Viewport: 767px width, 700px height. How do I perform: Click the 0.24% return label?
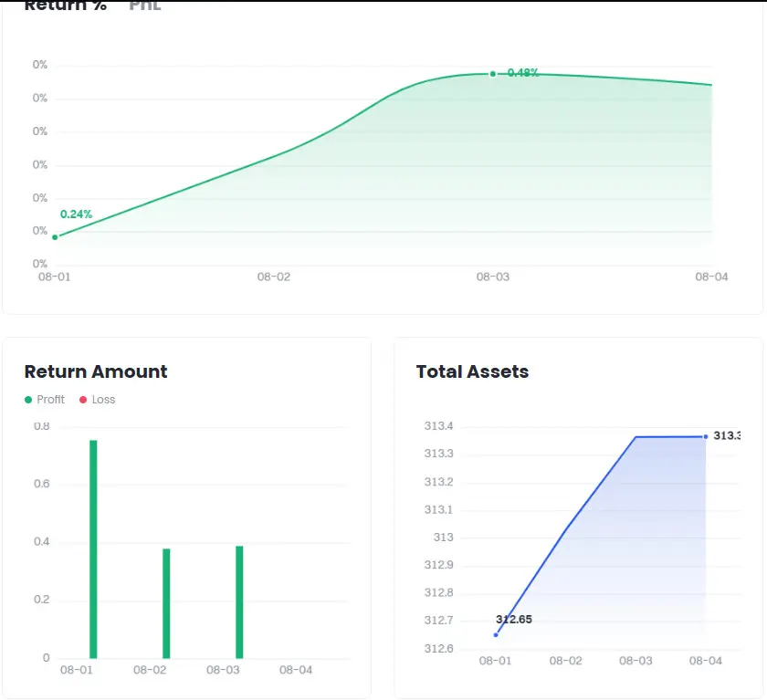[76, 214]
